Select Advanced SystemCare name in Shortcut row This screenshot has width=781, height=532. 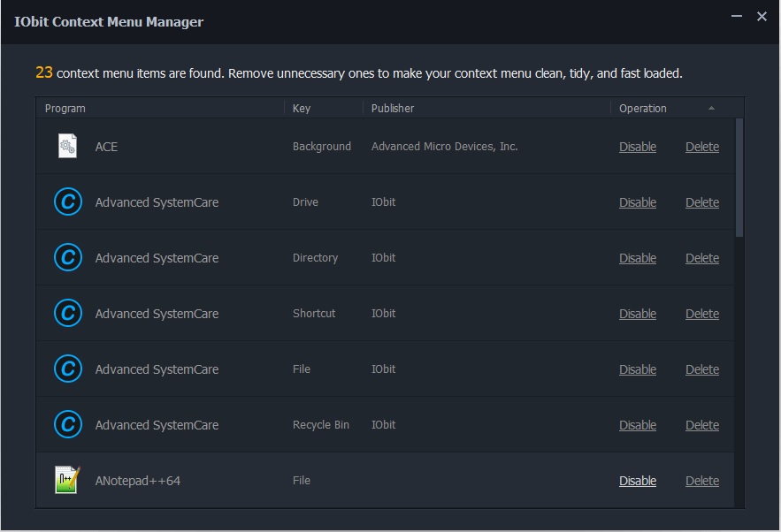tap(157, 314)
